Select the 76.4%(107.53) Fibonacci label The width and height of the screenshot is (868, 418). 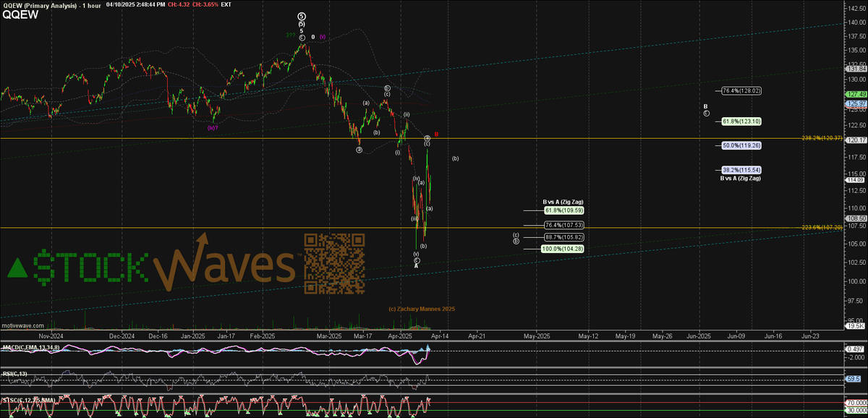[x=563, y=225]
